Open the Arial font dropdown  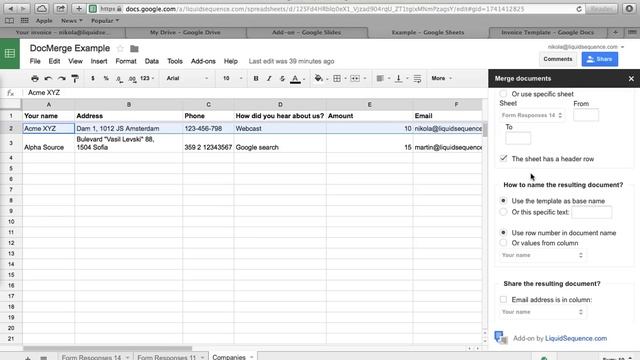click(187, 78)
